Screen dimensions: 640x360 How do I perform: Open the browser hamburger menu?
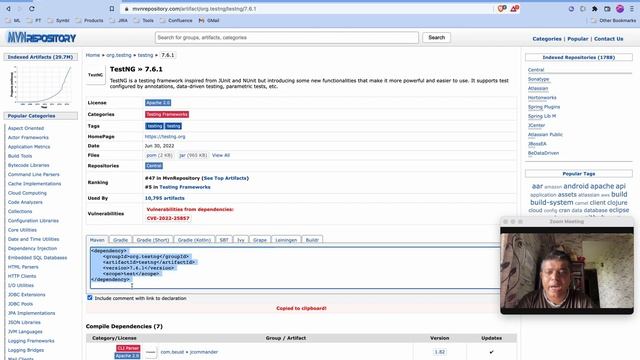632,9
